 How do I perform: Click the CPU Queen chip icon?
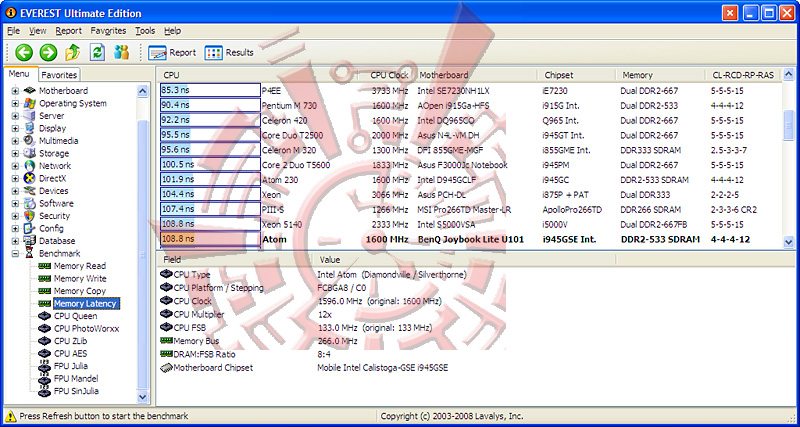(x=45, y=316)
